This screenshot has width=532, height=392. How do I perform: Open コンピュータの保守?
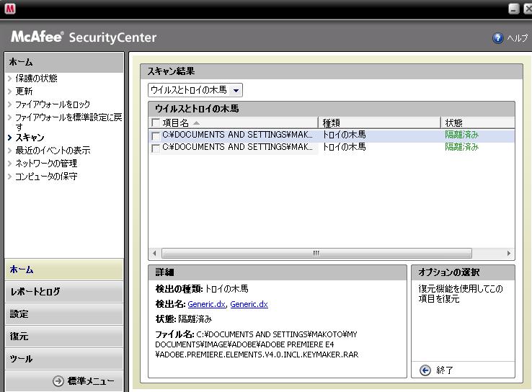[46, 176]
